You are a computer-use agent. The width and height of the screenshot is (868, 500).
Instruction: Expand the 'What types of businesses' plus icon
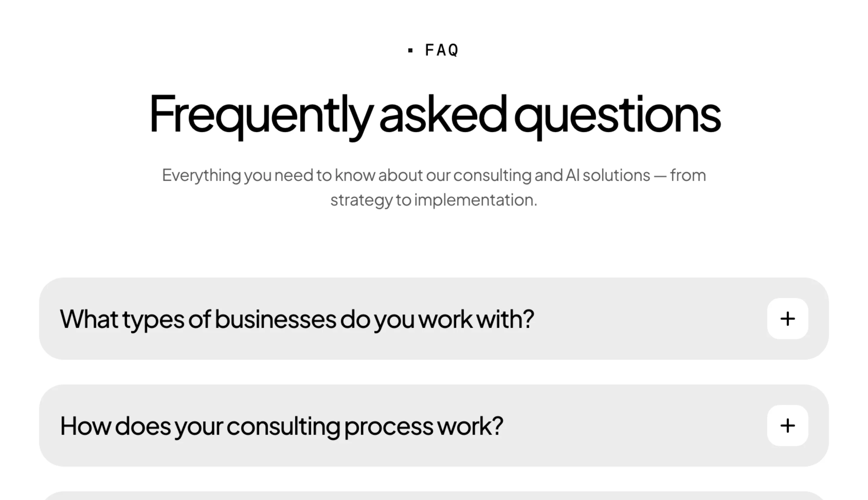[788, 319]
